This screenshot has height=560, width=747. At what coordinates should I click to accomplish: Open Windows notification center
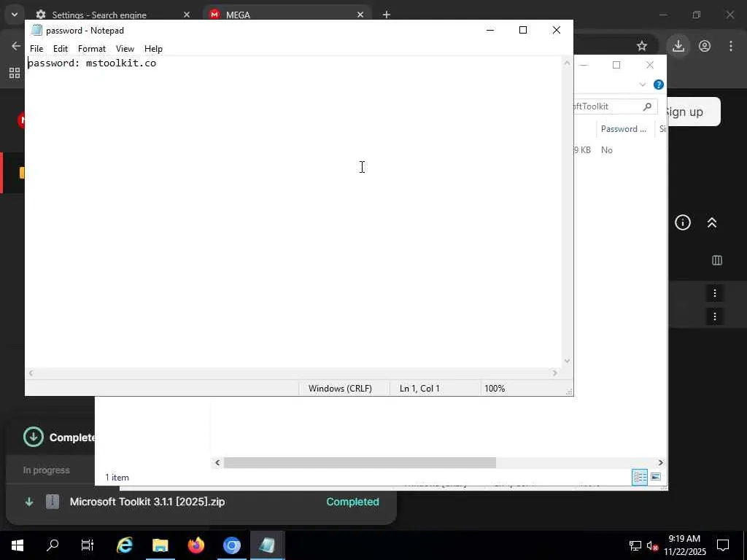[723, 545]
